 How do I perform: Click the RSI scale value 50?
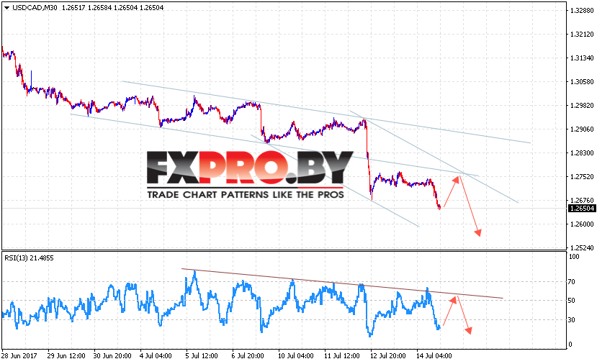click(572, 301)
